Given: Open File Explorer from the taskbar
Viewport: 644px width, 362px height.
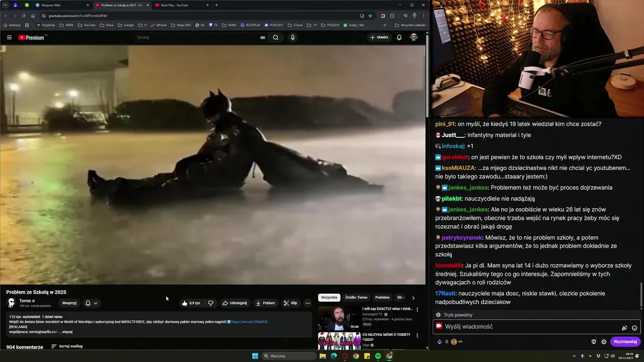Looking at the screenshot, I should click(x=323, y=356).
